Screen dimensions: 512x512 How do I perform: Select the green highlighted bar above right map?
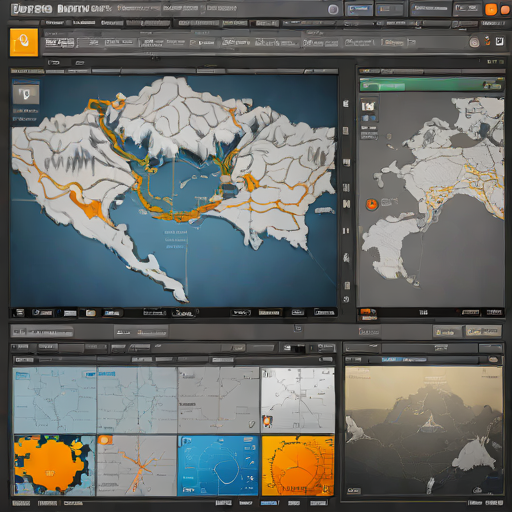pyautogui.click(x=432, y=85)
